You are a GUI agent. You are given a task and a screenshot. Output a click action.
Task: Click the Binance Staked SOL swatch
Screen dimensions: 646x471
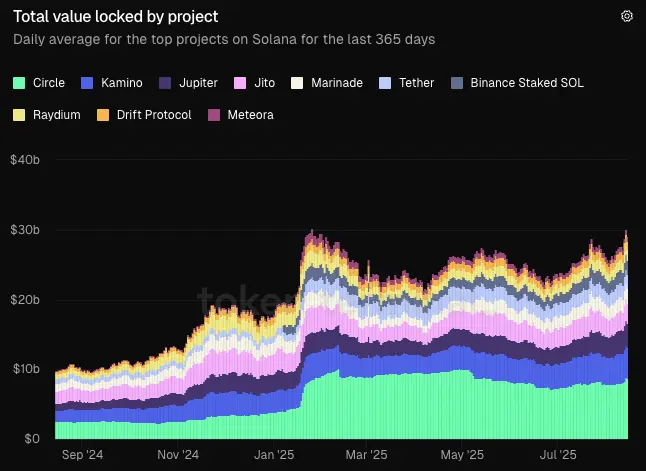point(457,83)
